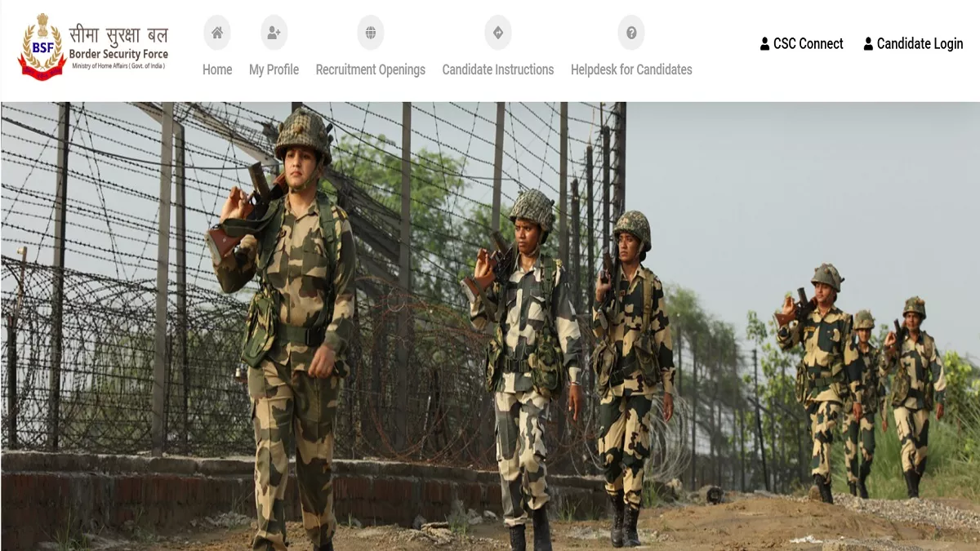
Task: Click the Border Security Force heading text
Action: point(118,55)
